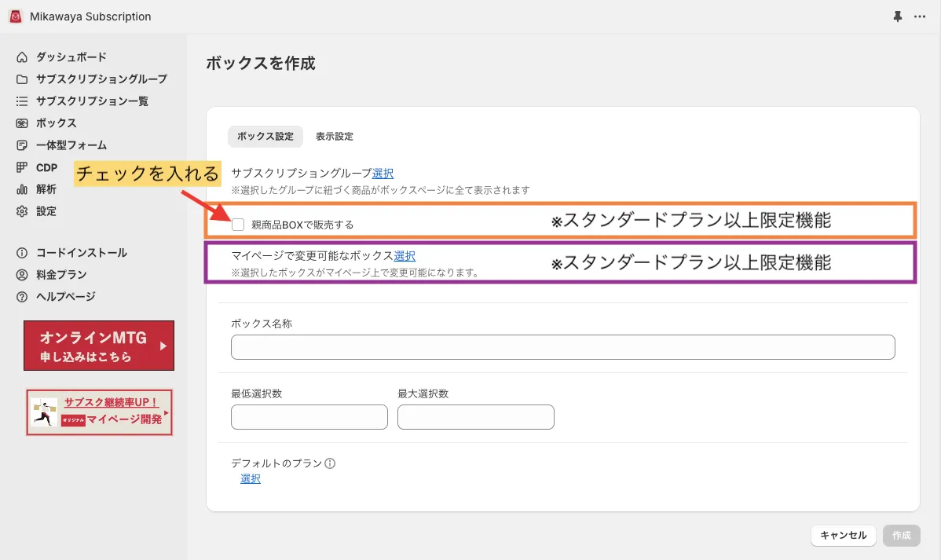Select the ボックス設定 tab
This screenshot has height=560, width=941.
[265, 137]
